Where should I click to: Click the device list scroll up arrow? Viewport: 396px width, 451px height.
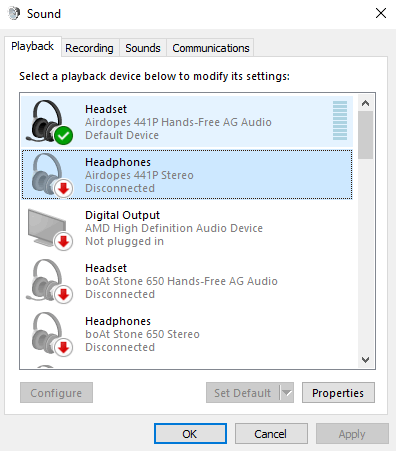(x=366, y=103)
